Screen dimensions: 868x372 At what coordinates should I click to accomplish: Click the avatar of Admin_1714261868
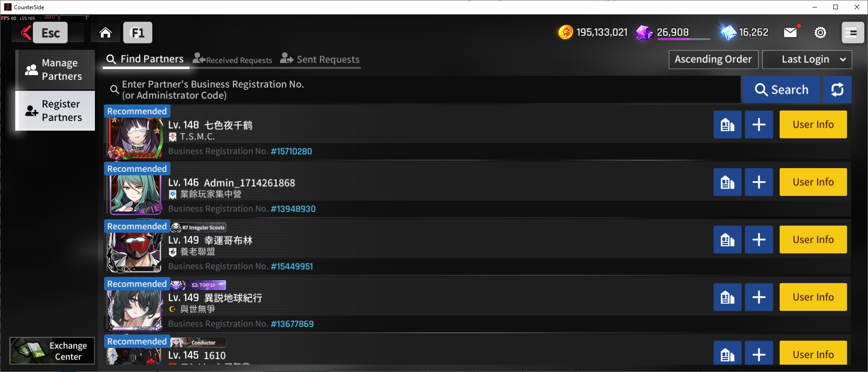pos(136,195)
